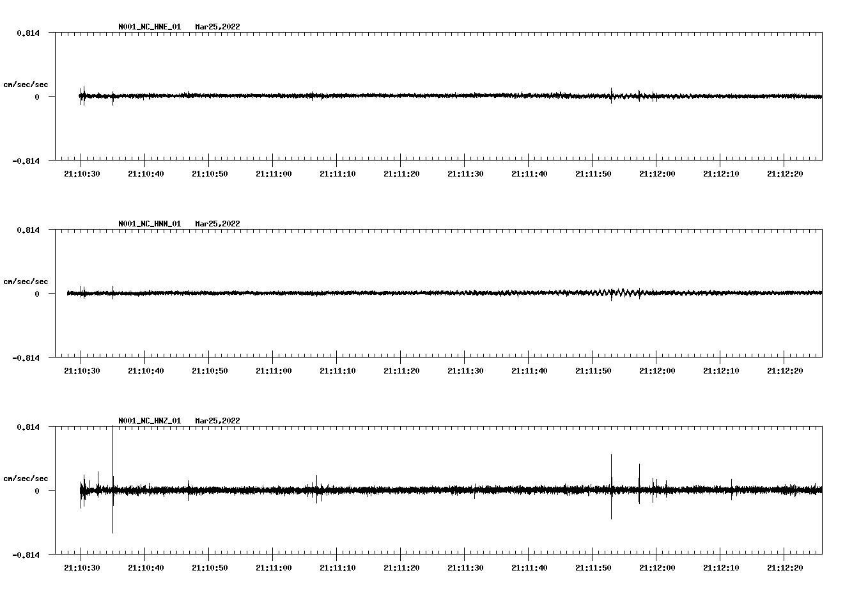
Task: Click the 0.814 upper limit on the HNZ axis
Action: tap(27, 427)
